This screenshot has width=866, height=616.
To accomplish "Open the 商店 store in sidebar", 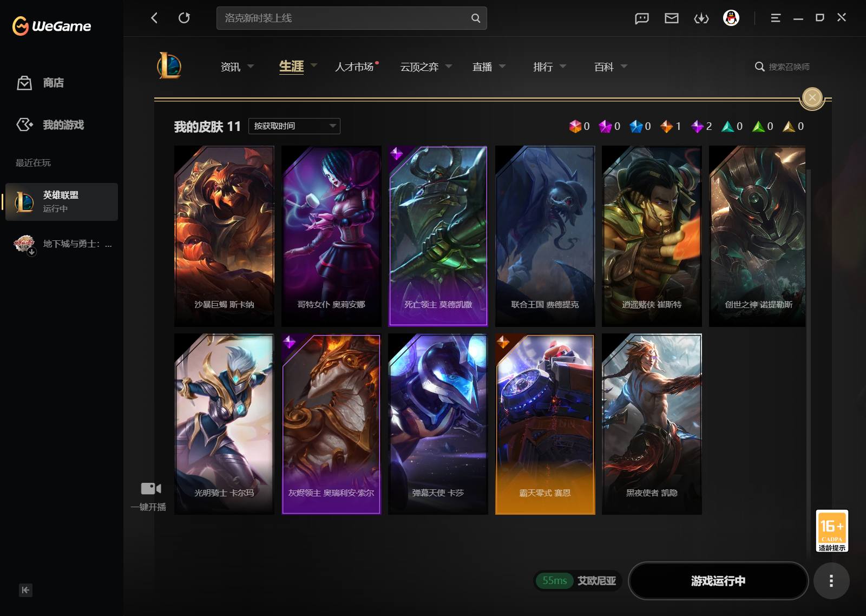I will point(41,83).
